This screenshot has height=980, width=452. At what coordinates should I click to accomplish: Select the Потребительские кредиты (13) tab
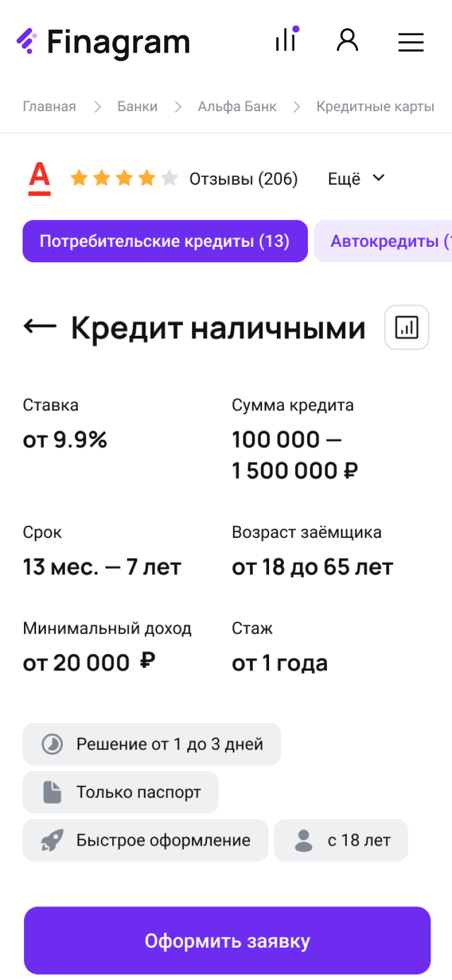[x=165, y=241]
